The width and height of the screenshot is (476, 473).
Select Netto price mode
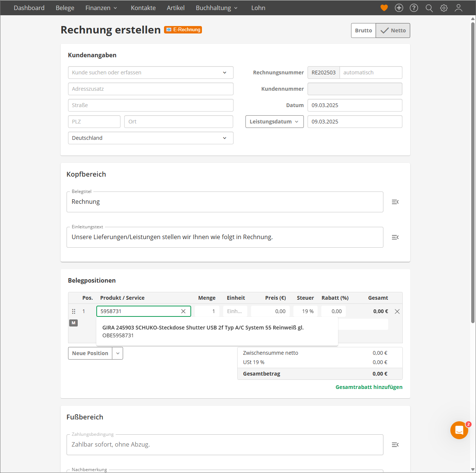393,30
